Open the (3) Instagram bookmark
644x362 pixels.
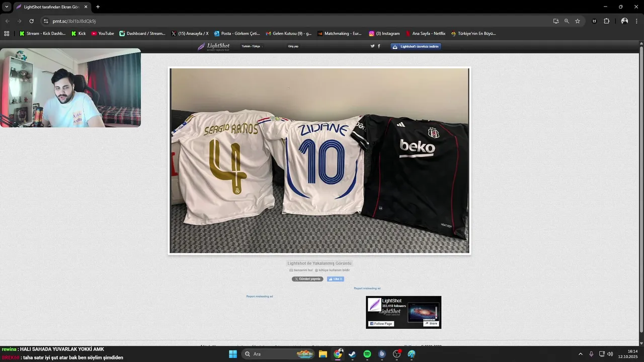coord(384,34)
